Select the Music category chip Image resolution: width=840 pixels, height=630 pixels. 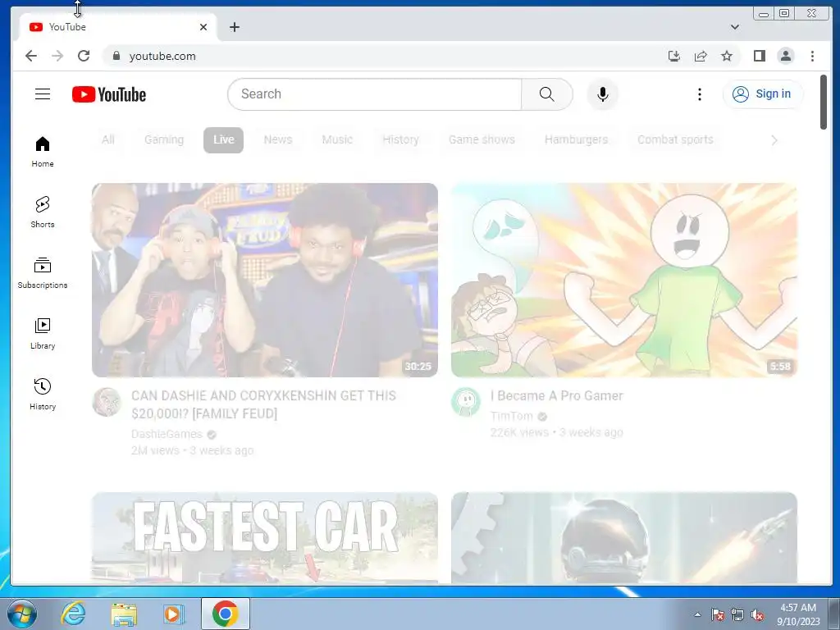pyautogui.click(x=337, y=139)
